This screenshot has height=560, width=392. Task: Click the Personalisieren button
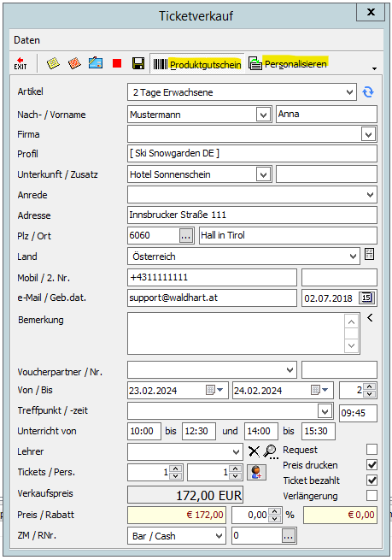pyautogui.click(x=288, y=64)
